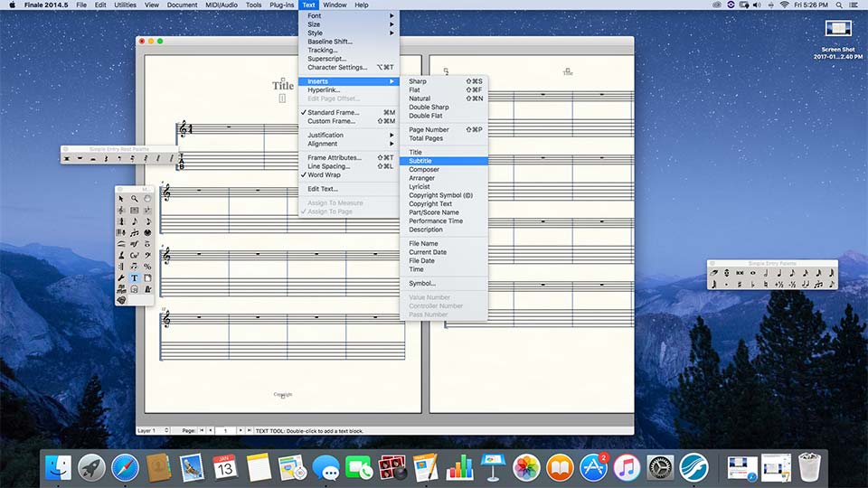Image resolution: width=868 pixels, height=488 pixels.
Task: Select the Smart Shape slur tool
Action: (x=120, y=244)
